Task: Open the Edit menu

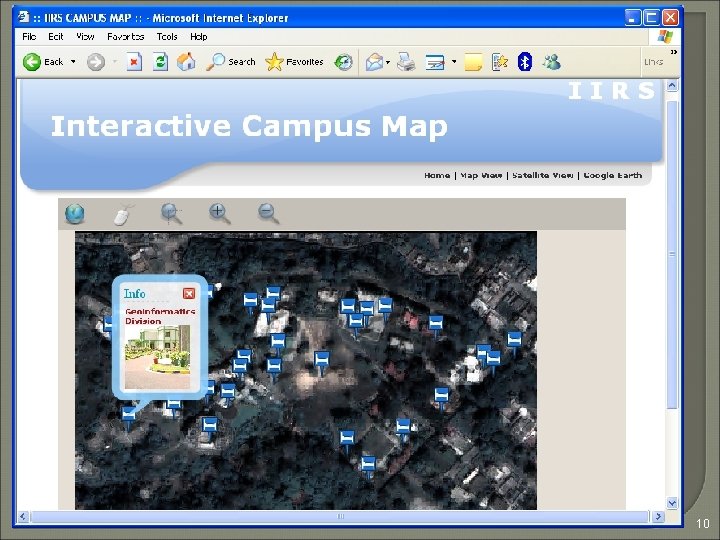Action: pyautogui.click(x=56, y=37)
